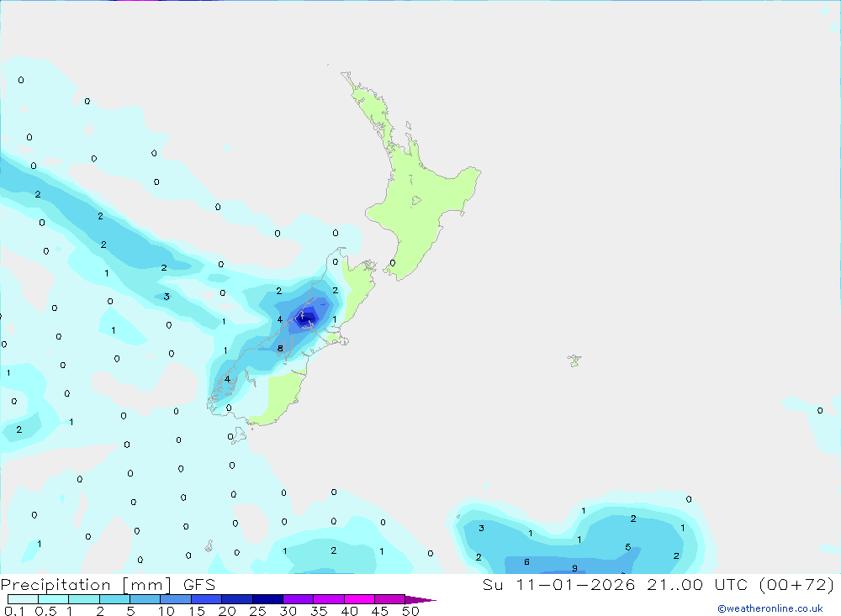Pick the 35–40 mm legend swatch

pos(328,599)
